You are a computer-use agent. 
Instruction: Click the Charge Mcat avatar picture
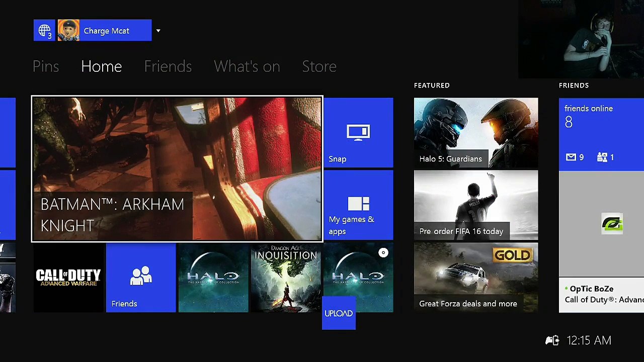(x=68, y=31)
